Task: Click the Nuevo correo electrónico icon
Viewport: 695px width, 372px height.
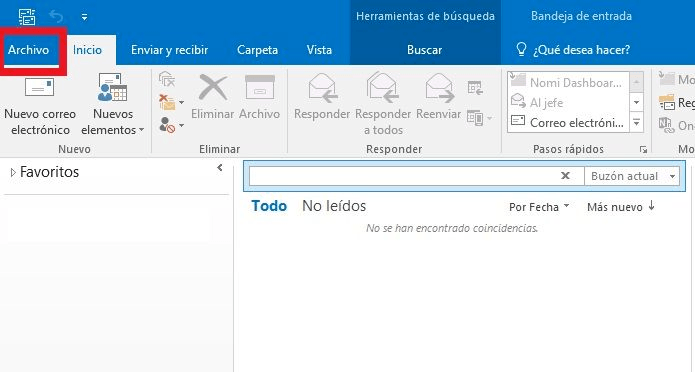Action: [x=39, y=87]
